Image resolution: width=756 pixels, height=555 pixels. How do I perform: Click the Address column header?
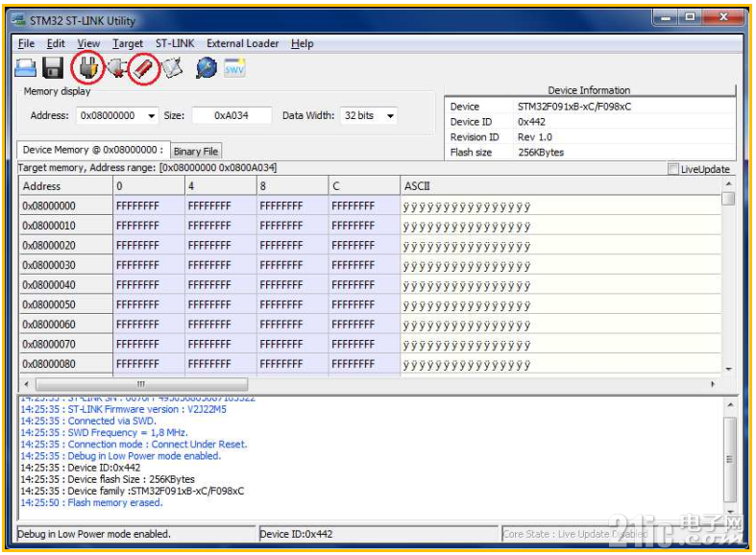[x=65, y=186]
